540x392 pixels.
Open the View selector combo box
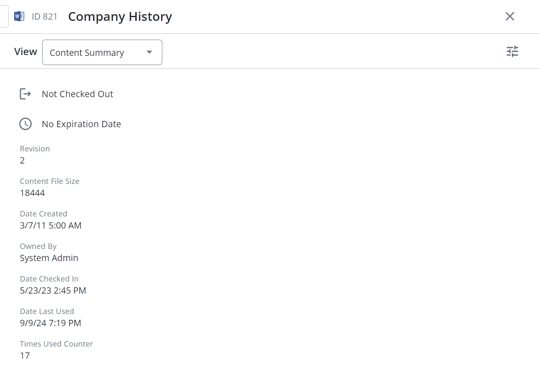pyautogui.click(x=102, y=53)
